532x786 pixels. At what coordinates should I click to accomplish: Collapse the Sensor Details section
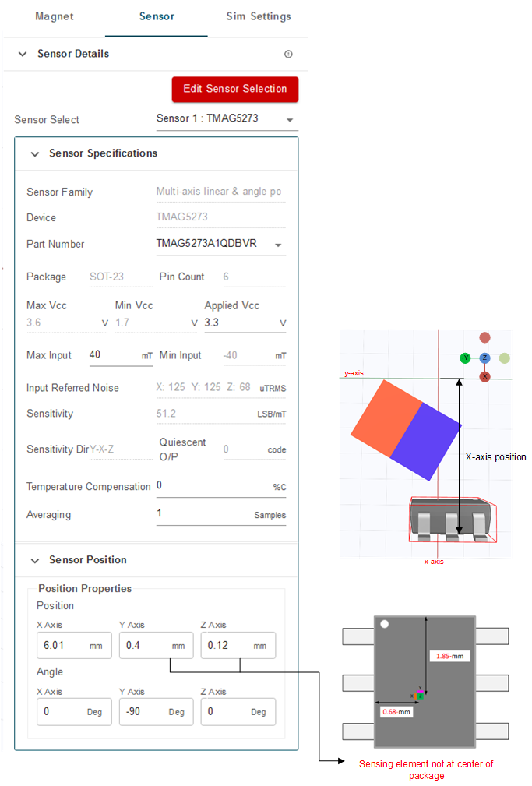23,55
